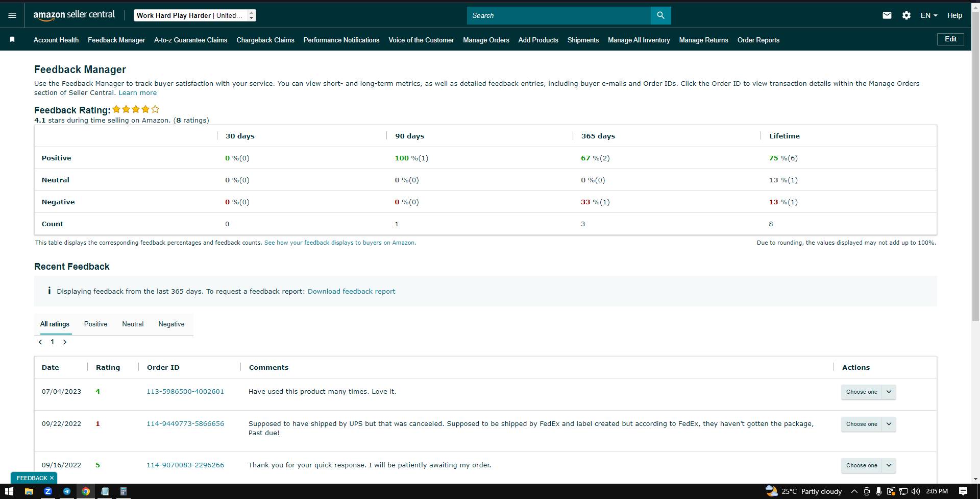Click the Learn more link
This screenshot has height=499, width=980.
pyautogui.click(x=138, y=92)
